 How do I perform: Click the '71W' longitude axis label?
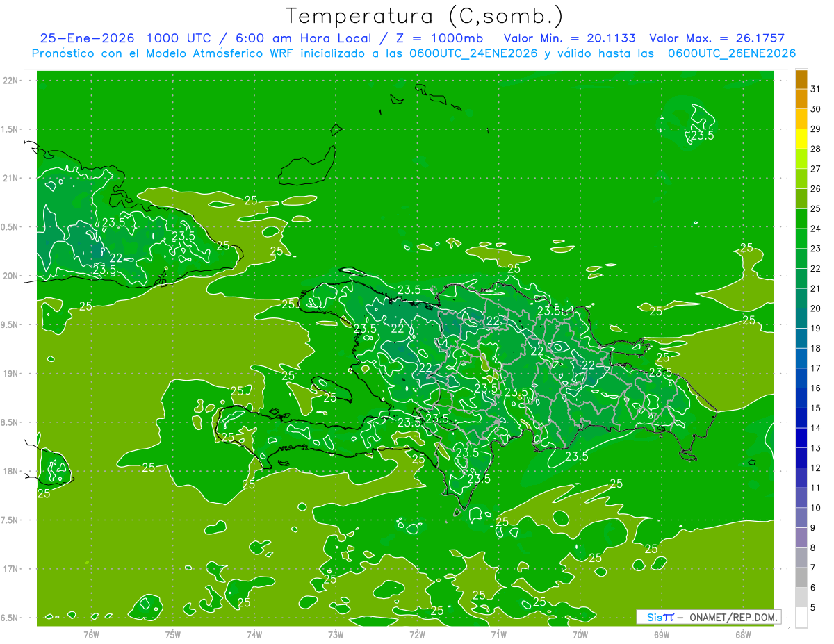[498, 635]
